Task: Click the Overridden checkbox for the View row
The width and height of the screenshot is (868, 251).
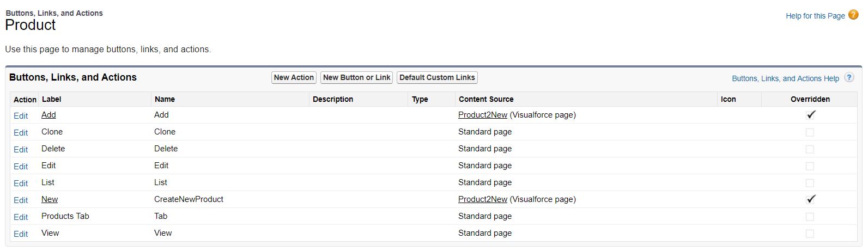Action: click(810, 234)
